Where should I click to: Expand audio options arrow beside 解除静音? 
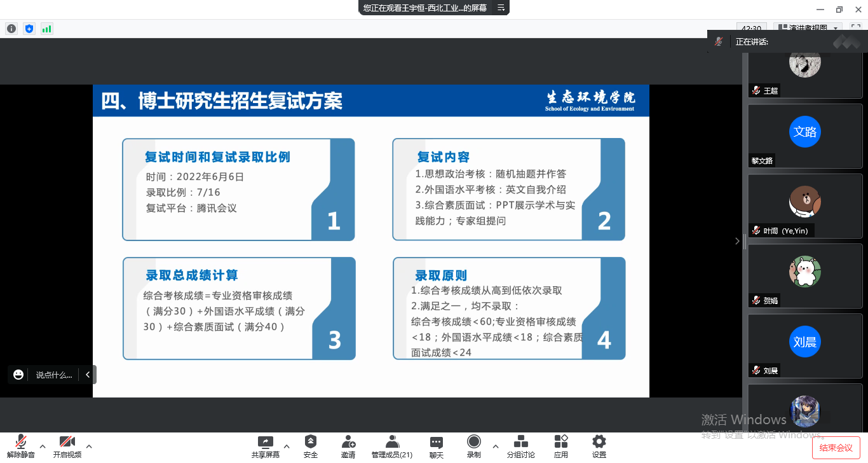click(x=43, y=446)
